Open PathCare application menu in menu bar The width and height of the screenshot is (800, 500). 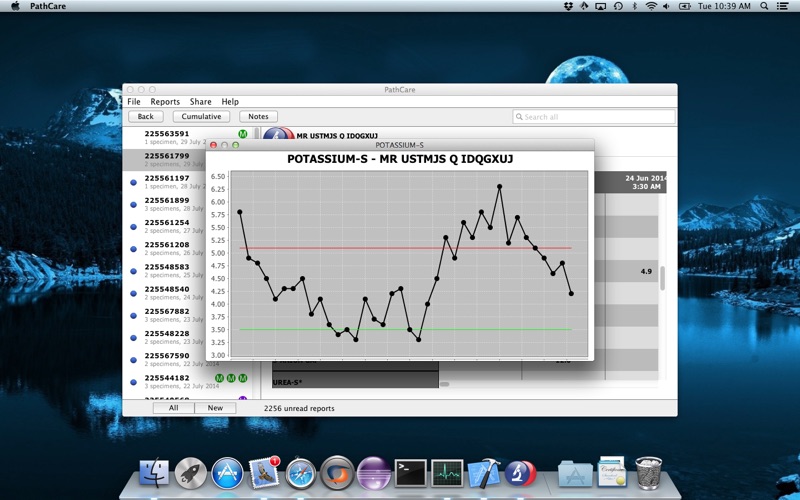click(x=48, y=6)
